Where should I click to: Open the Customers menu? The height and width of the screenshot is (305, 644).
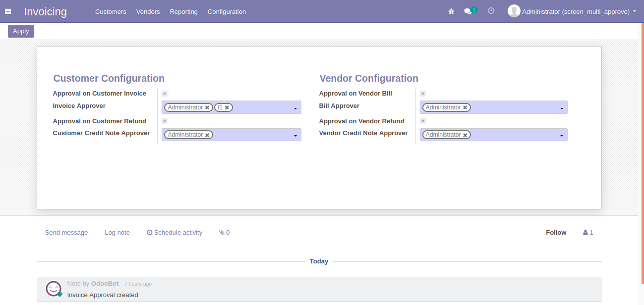point(111,11)
